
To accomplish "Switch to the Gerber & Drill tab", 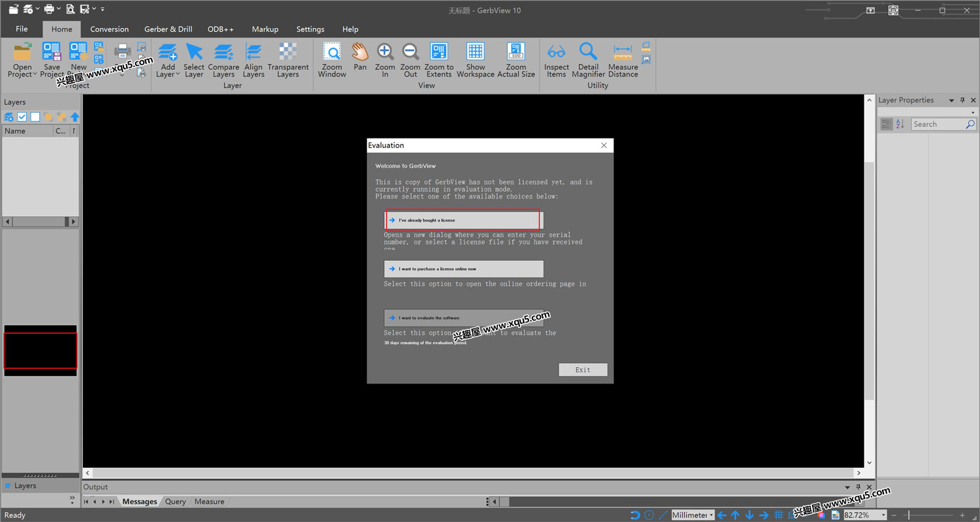I will point(168,29).
